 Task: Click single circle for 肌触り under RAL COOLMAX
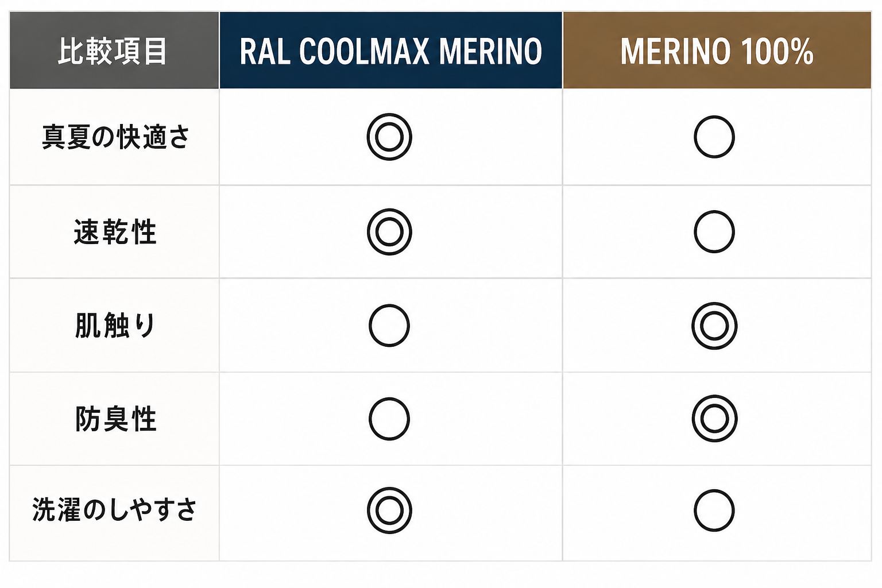389,326
